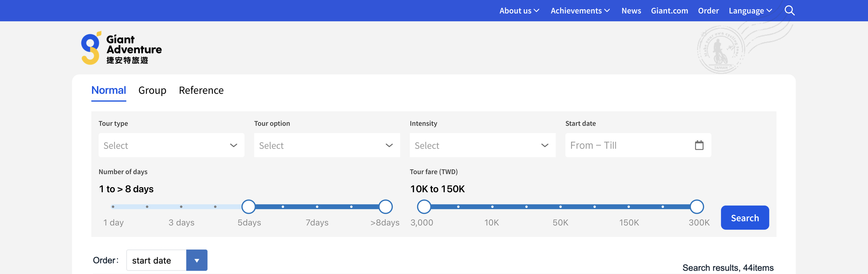Screen dimensions: 868x274
Task: Open the Tour type select dropdown
Action: tap(171, 145)
